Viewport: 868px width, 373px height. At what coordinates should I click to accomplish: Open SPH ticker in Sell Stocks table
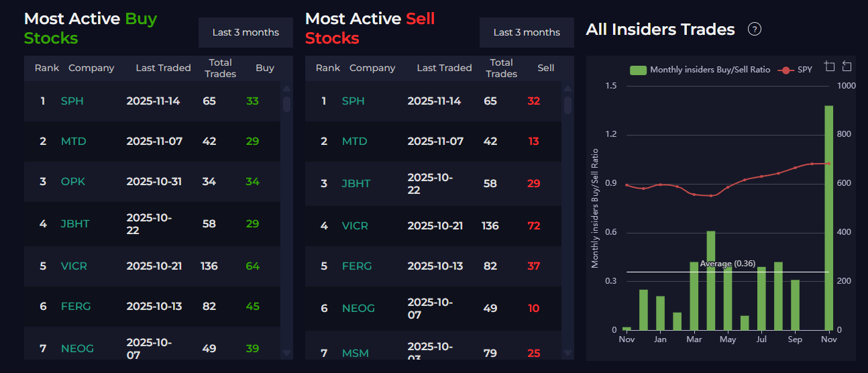(x=353, y=101)
